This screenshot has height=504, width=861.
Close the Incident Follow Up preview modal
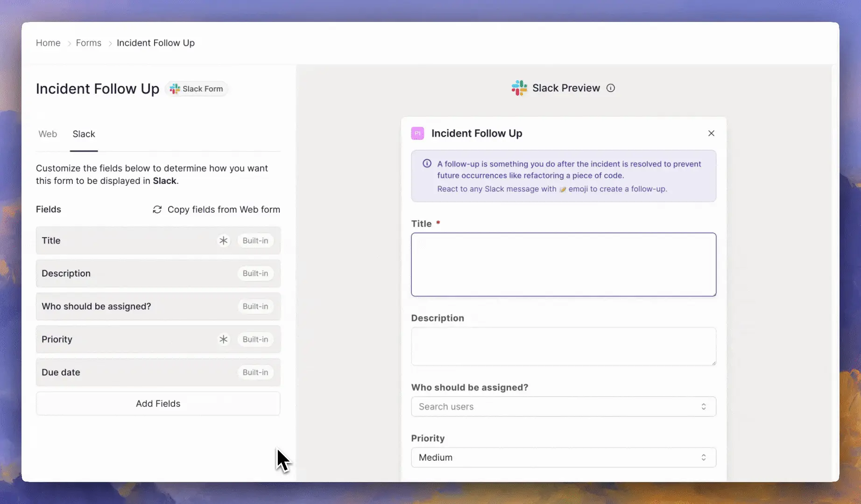click(711, 133)
